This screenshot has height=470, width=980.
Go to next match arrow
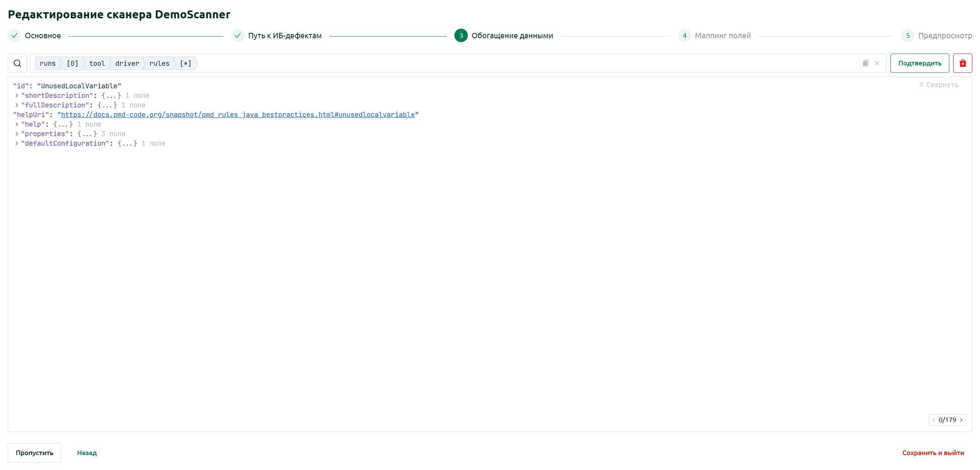click(x=961, y=420)
